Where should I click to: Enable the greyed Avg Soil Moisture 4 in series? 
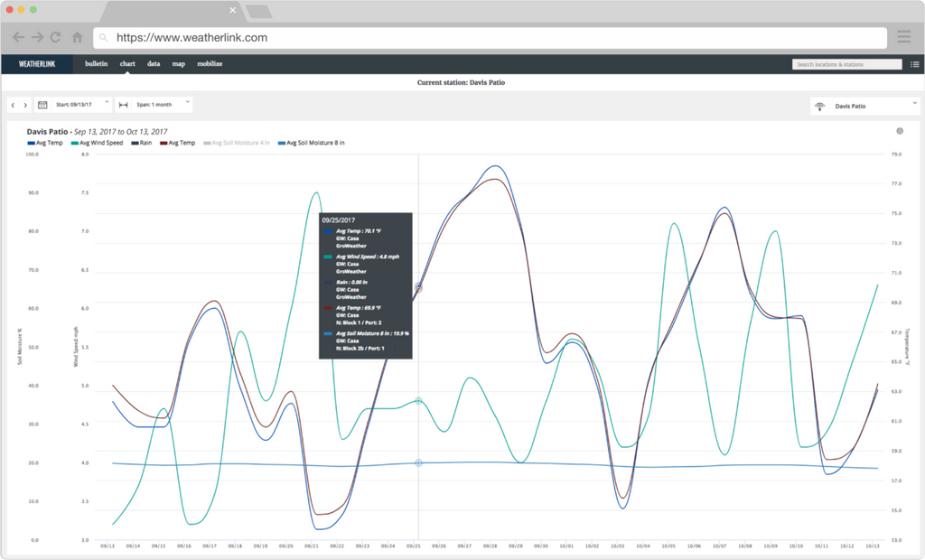(239, 143)
